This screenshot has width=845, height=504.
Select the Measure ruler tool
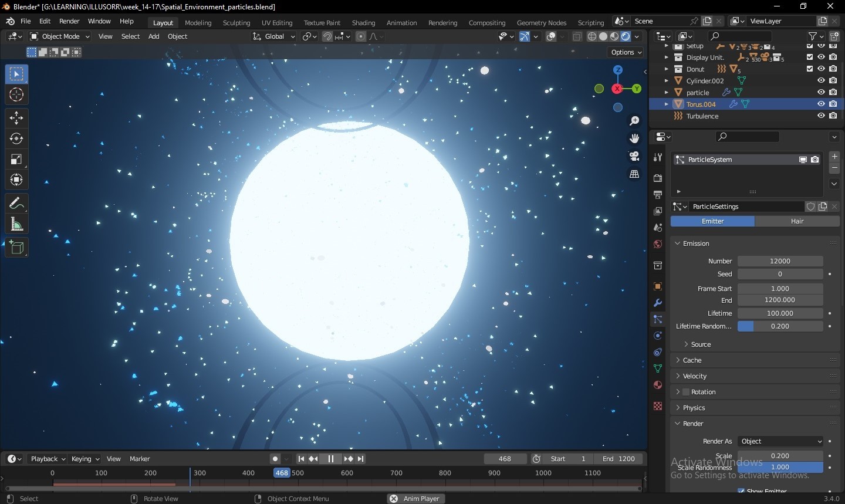16,224
